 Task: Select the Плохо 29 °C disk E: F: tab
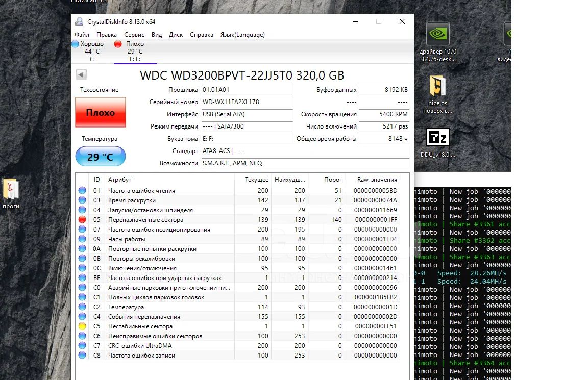(x=135, y=52)
